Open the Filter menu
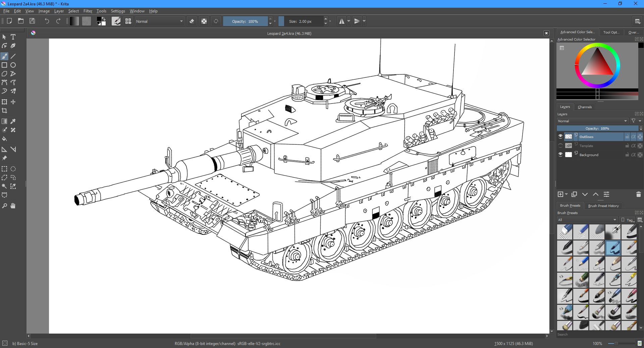 [88, 11]
